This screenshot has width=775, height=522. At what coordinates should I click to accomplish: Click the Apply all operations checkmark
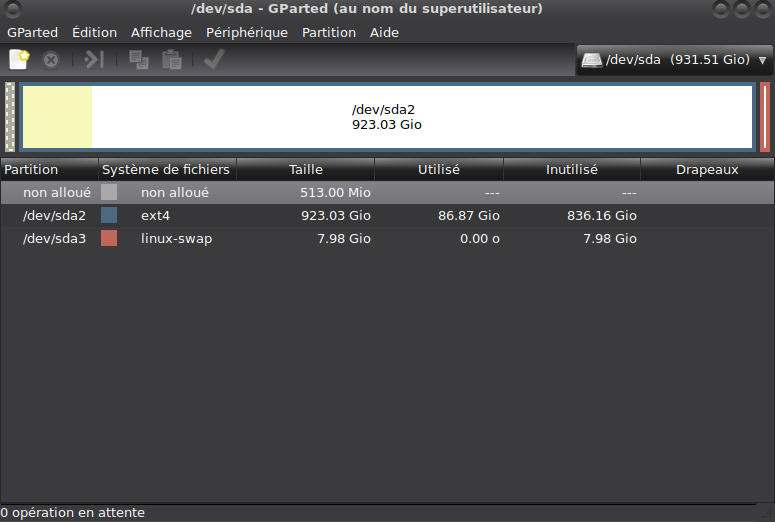pyautogui.click(x=215, y=59)
